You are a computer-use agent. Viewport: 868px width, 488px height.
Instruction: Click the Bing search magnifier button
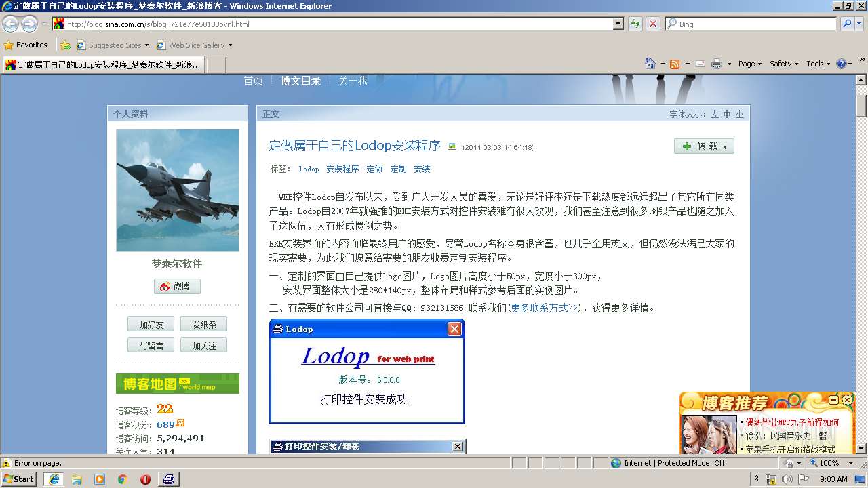tap(847, 24)
